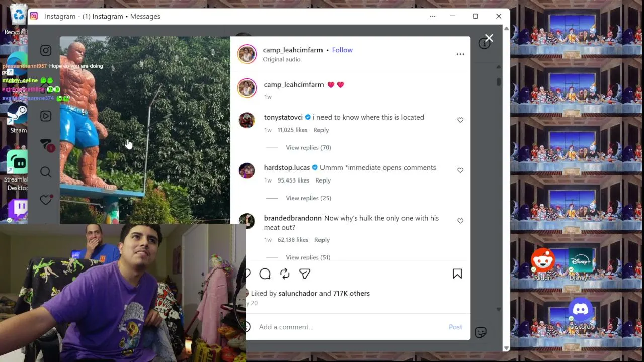Open Instagram home from the sidebar logo
644x362 pixels.
tap(46, 50)
